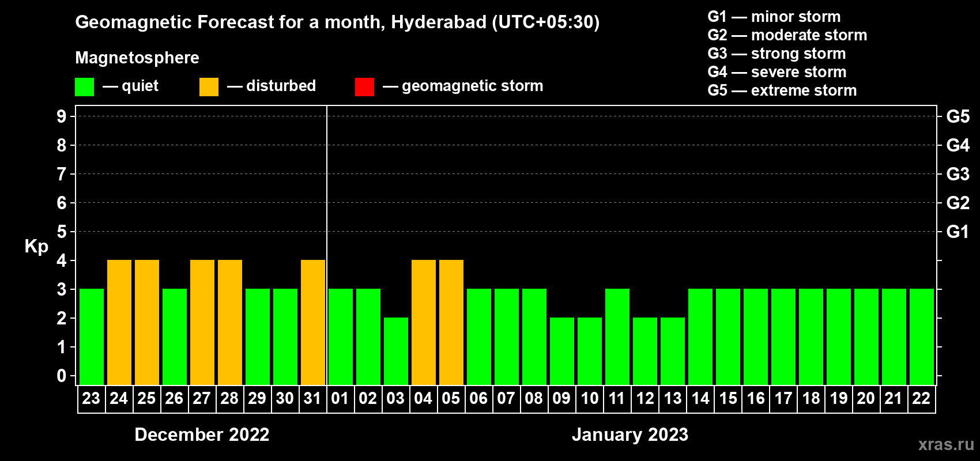This screenshot has width=980, height=461.
Task: Click the G1 storm level label on right axis
Action: point(958,232)
